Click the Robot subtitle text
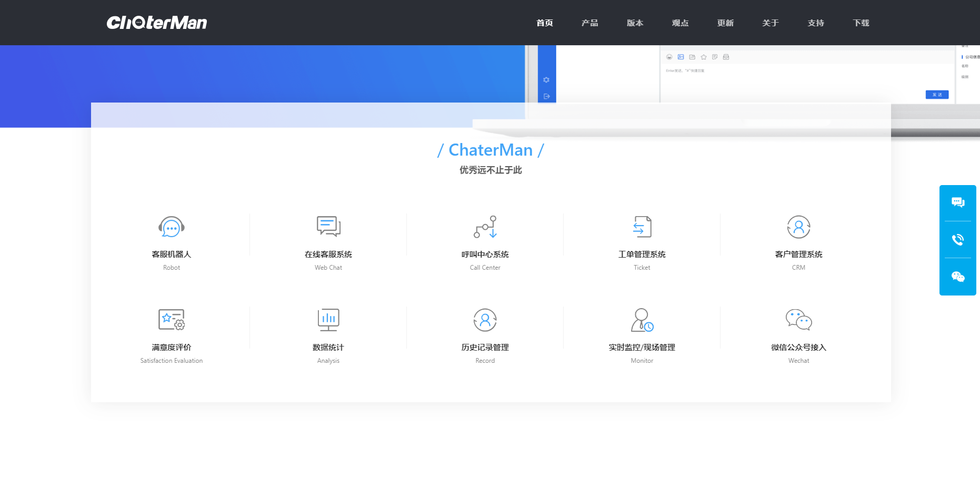This screenshot has width=980, height=479. point(172,268)
